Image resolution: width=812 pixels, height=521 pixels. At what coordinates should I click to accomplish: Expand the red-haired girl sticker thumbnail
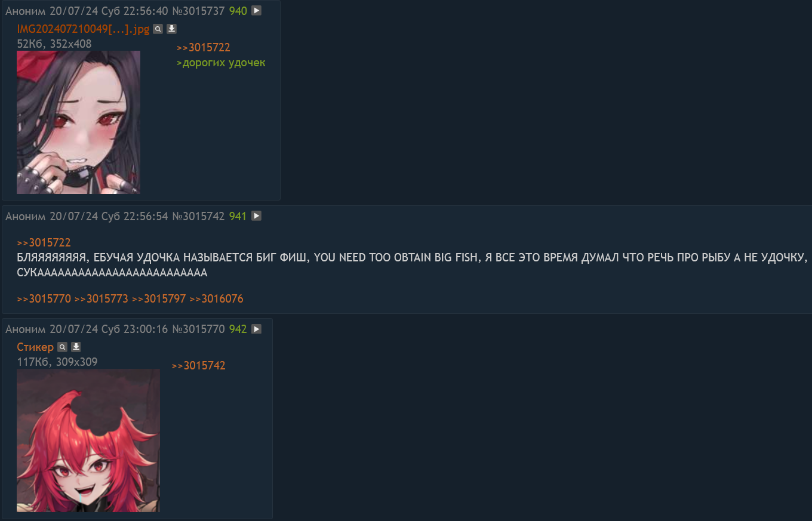tap(88, 440)
